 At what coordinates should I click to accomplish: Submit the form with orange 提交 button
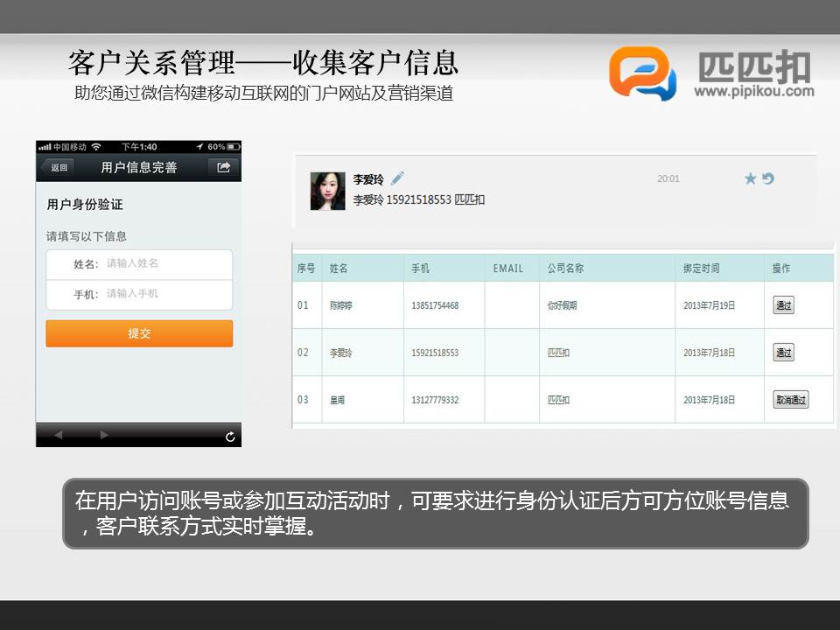click(139, 333)
